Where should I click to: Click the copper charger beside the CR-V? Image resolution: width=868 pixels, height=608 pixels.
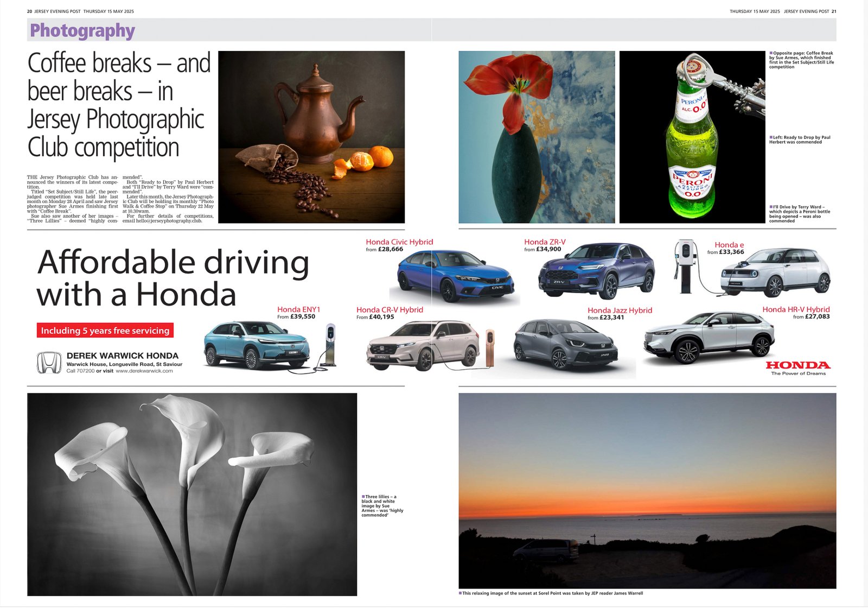490,348
